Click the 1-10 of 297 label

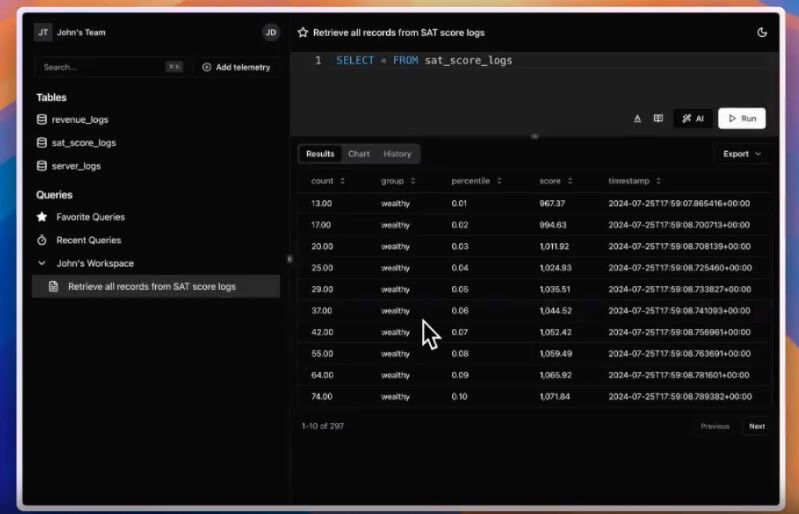[x=323, y=426]
